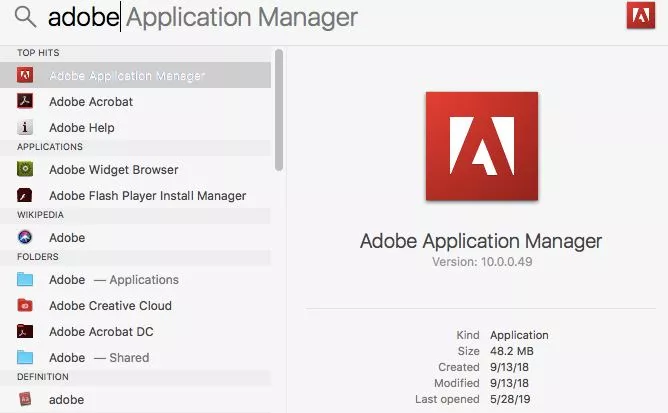The height and width of the screenshot is (413, 668).
Task: Select the Wikipedia Adobe entry
Action: pyautogui.click(x=135, y=237)
